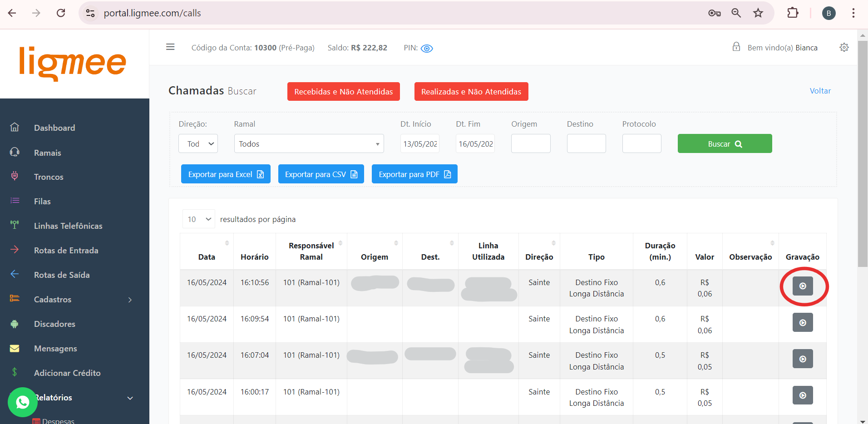Screen dimensions: 868x424
Task: Click Exportar para Excel button
Action: [226, 174]
